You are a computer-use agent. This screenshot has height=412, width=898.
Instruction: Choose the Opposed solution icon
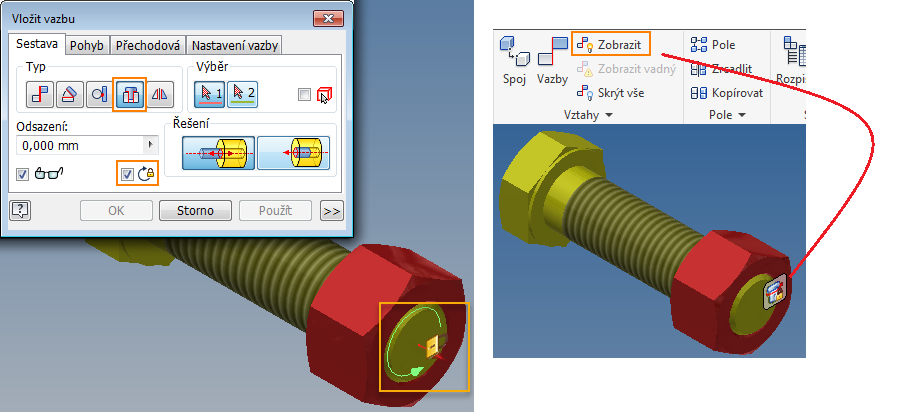tap(218, 153)
